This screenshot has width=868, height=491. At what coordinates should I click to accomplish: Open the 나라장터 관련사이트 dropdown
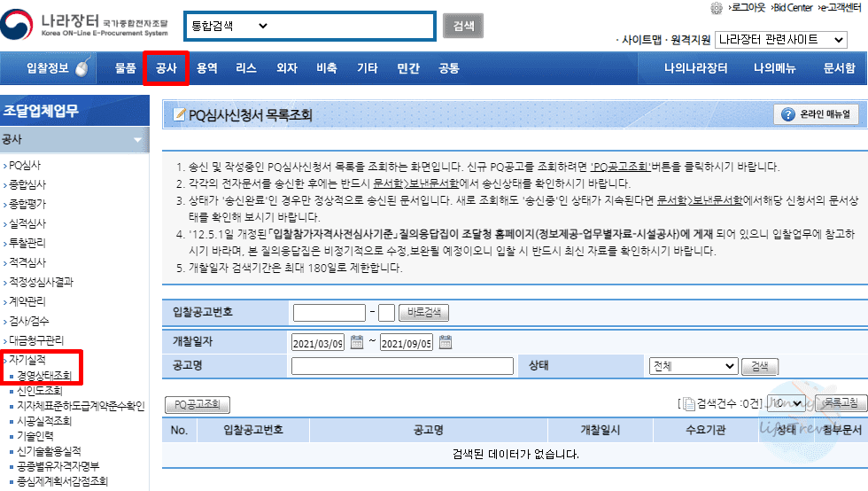pos(780,39)
